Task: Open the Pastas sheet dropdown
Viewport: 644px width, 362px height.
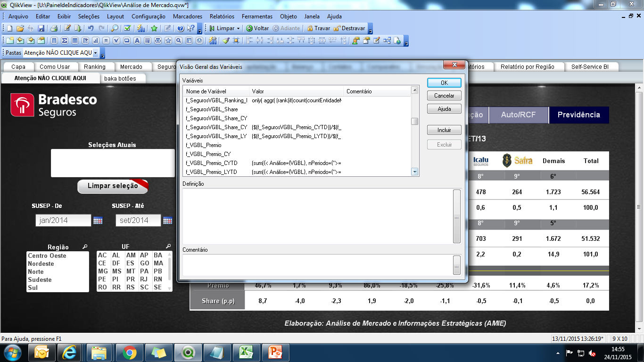Action: (96, 53)
